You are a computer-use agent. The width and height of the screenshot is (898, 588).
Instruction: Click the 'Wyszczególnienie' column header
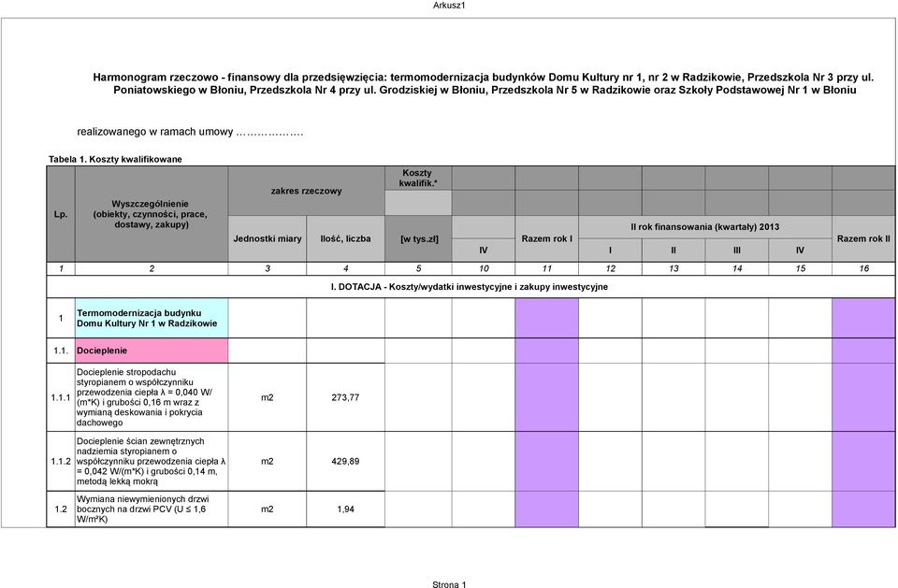pyautogui.click(x=152, y=214)
